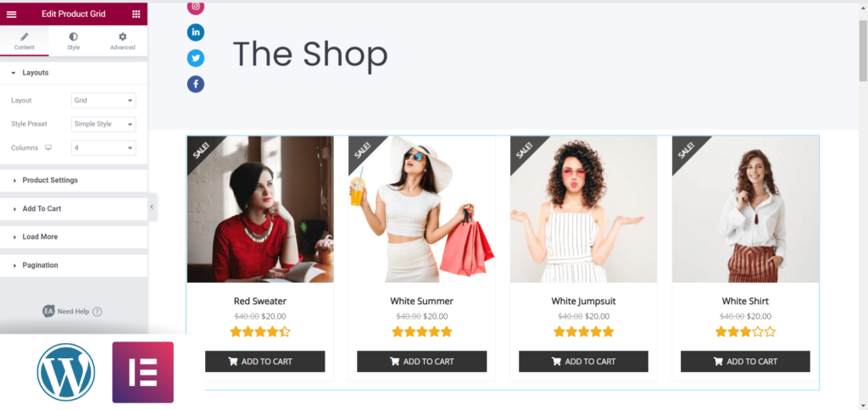Add White Summer to cart
868x410 pixels.
click(x=422, y=362)
